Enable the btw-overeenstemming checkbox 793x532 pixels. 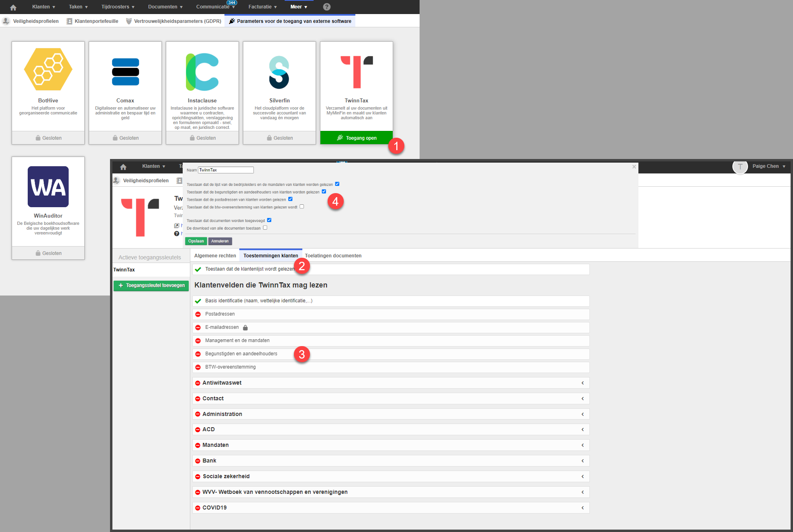pos(302,207)
